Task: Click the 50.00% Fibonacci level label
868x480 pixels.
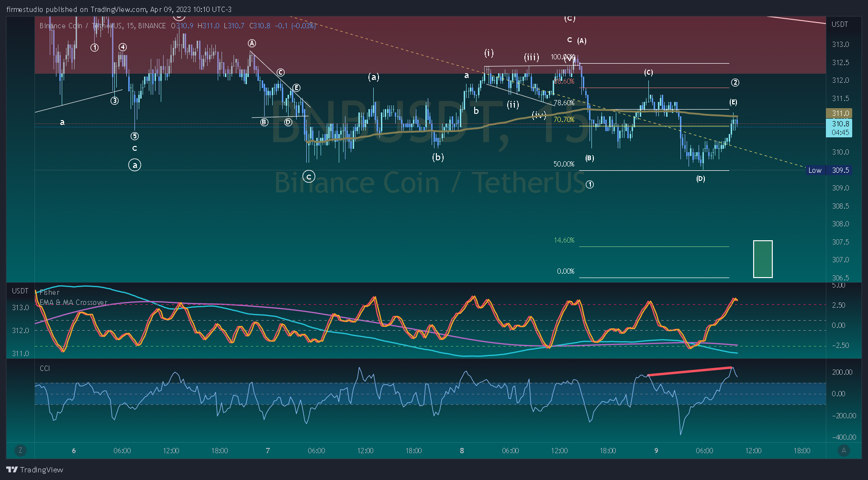Action: (564, 164)
